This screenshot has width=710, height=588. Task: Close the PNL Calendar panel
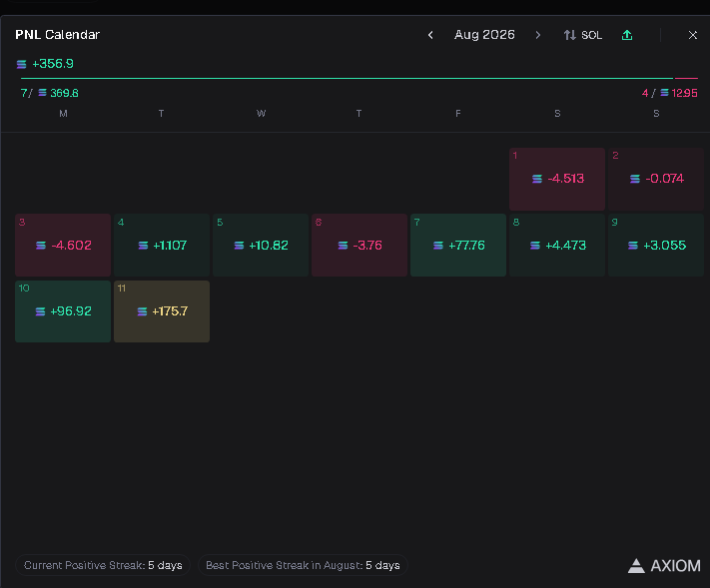click(693, 35)
